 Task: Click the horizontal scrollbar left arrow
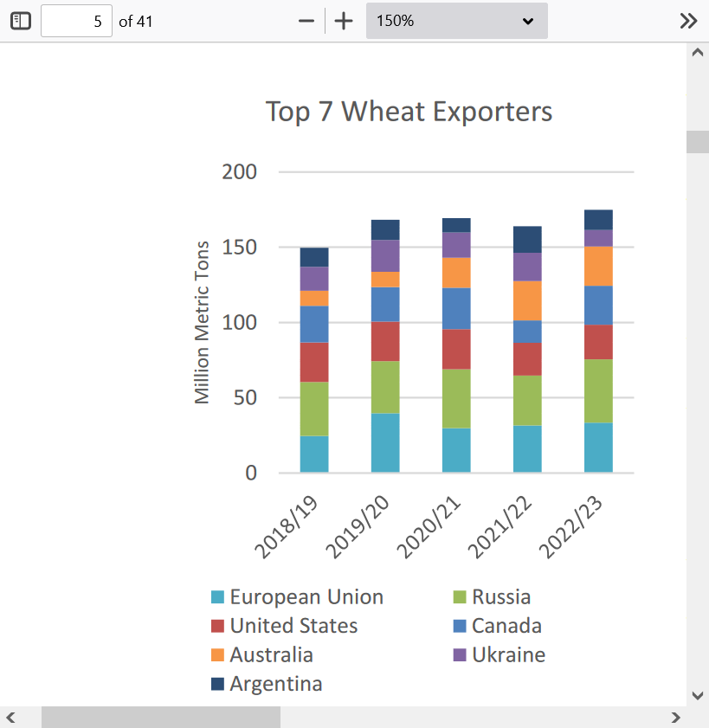10,718
